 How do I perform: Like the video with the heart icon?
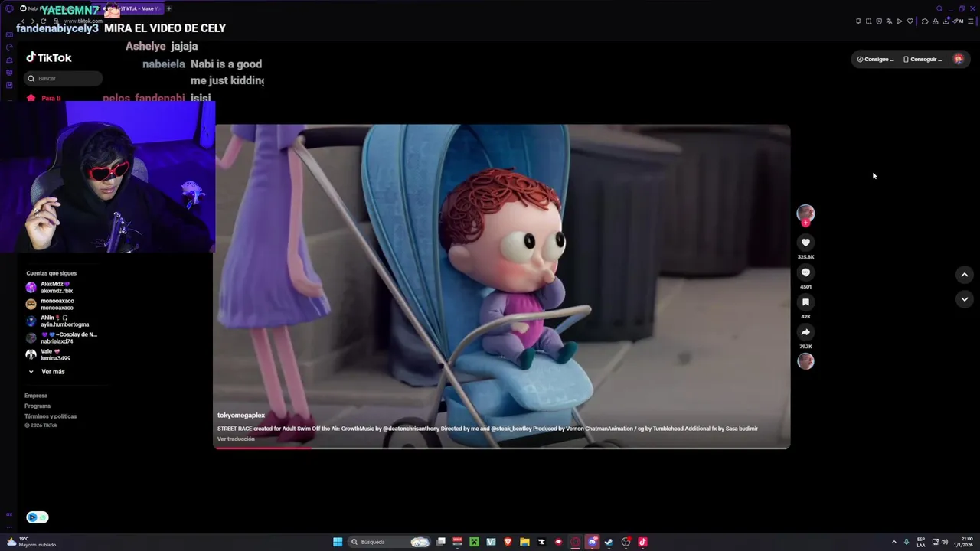pos(805,243)
